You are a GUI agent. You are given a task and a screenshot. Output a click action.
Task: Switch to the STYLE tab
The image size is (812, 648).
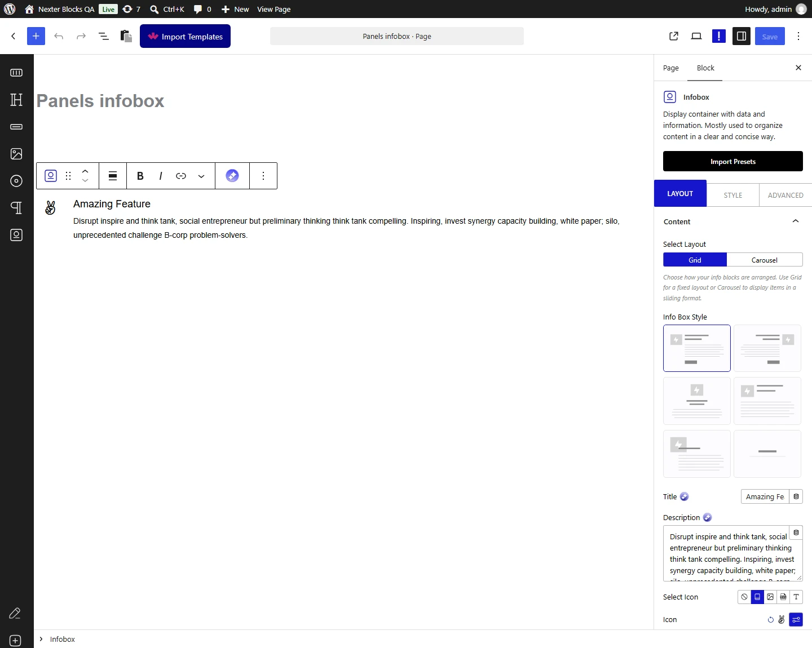point(733,195)
